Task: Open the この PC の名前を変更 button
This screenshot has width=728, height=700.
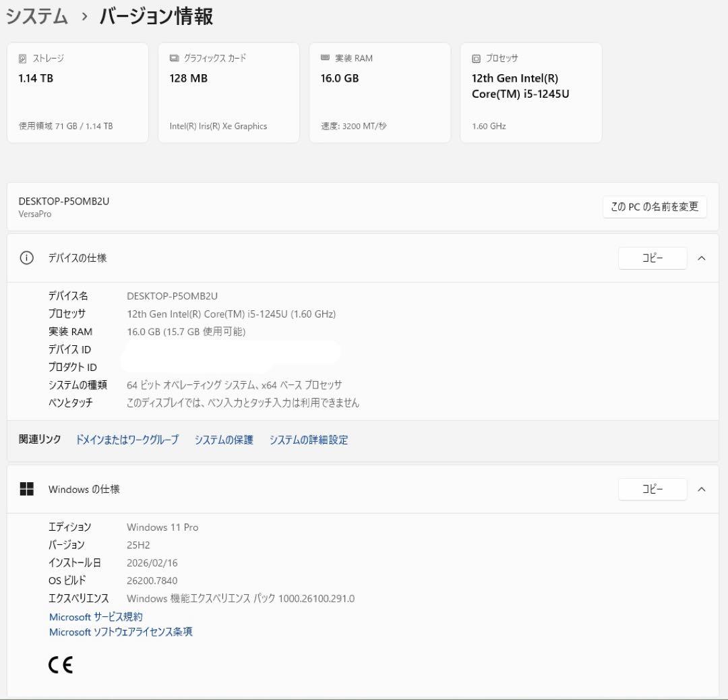Action: [655, 207]
